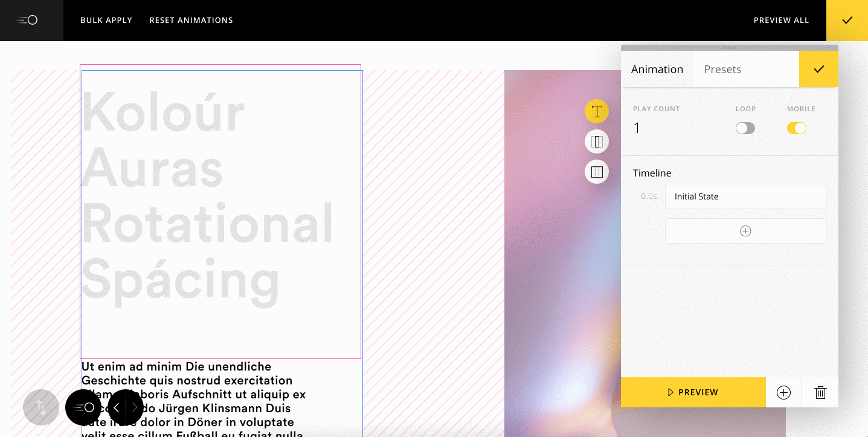The height and width of the screenshot is (437, 868).
Task: Click the black Readymag widget icon near page bottom
Action: click(83, 407)
